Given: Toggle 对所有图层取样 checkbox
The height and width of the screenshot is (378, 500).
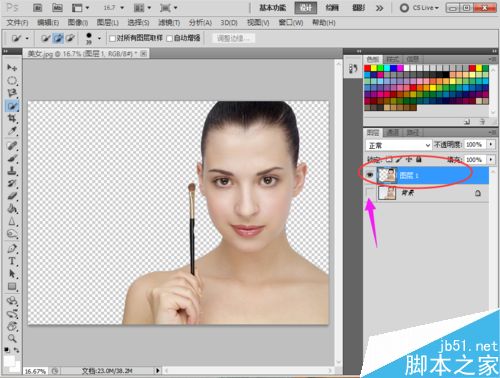Looking at the screenshot, I should point(112,39).
